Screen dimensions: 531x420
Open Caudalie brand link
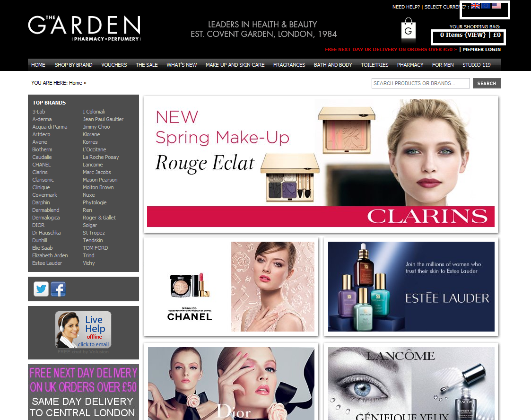point(42,157)
